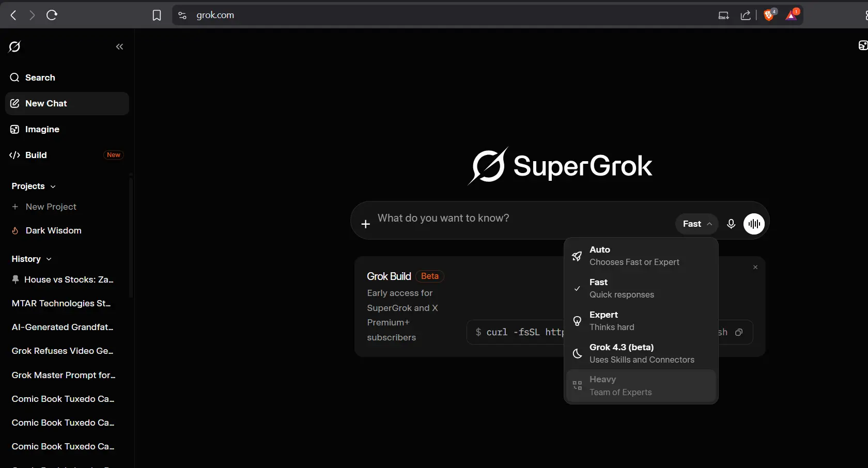Toggle the Fast model selector dropdown

tap(696, 224)
